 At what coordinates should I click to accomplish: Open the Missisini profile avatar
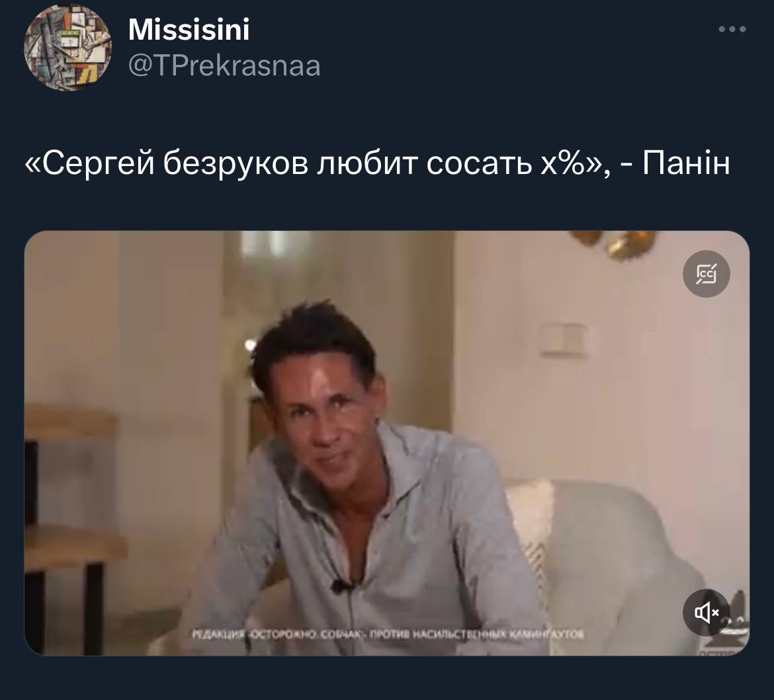[67, 48]
